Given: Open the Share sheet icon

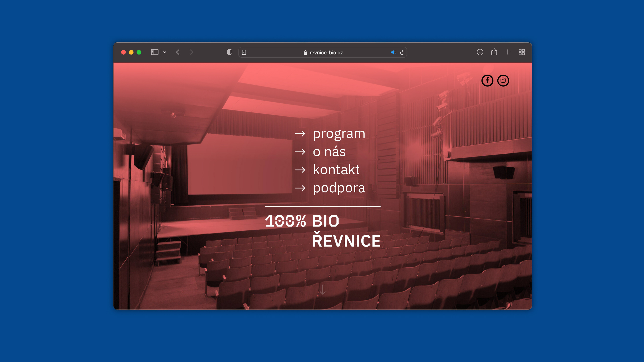Looking at the screenshot, I should (x=494, y=52).
